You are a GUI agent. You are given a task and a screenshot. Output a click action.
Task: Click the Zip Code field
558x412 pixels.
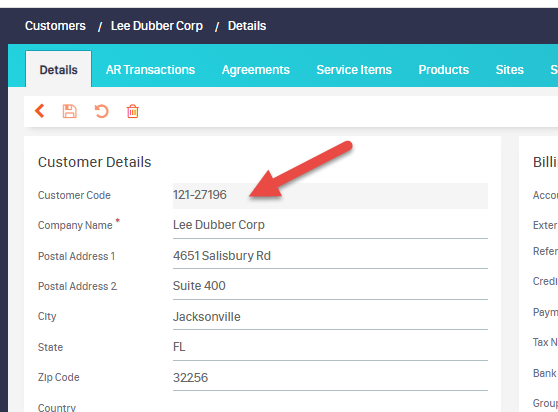tap(330, 377)
